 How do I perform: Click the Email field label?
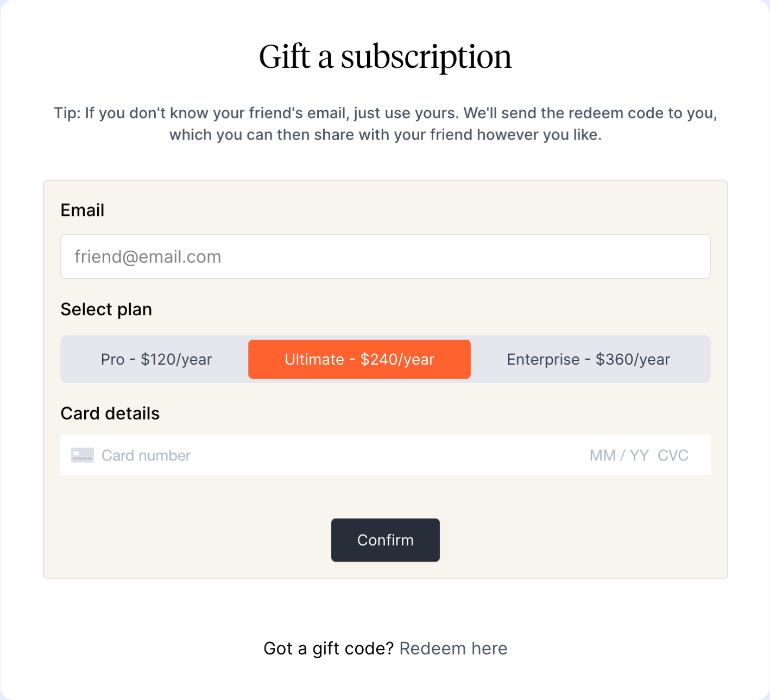tap(83, 210)
